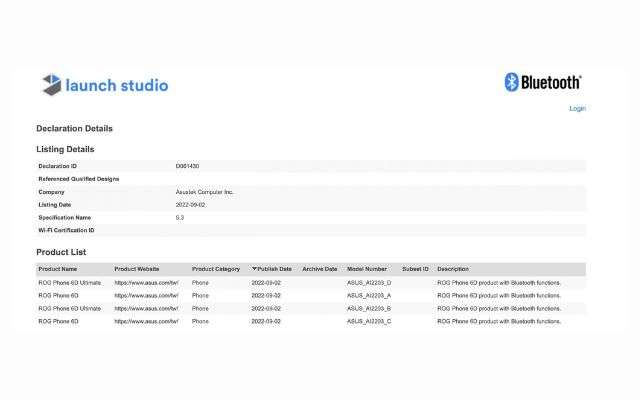Click the Bluetooth logo
The height and width of the screenshot is (400, 640).
pyautogui.click(x=543, y=82)
